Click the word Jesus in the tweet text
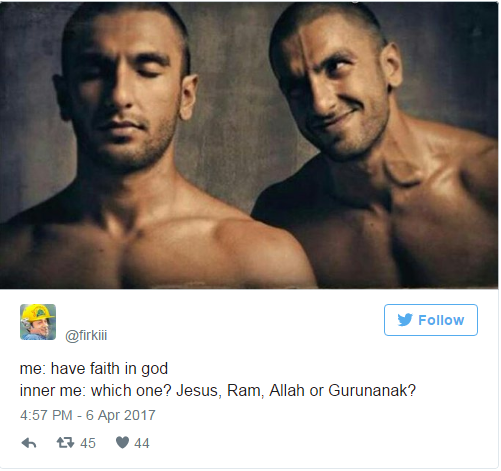Image resolution: width=501 pixels, height=471 pixels. pos(199,391)
